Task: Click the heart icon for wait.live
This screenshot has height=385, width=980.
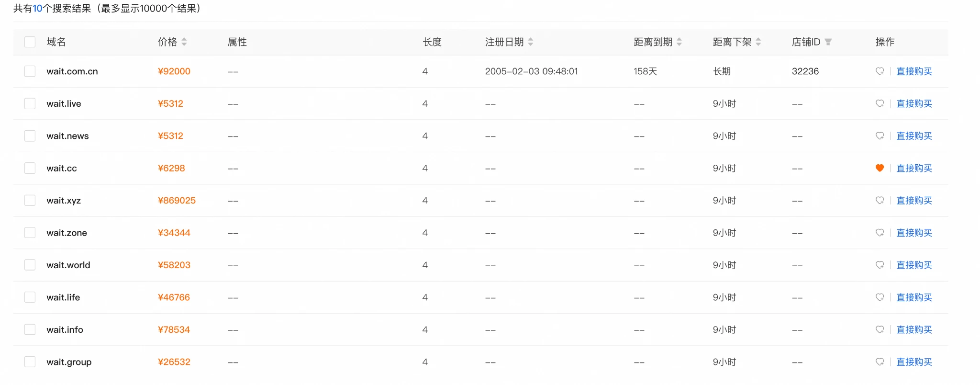Action: point(880,103)
